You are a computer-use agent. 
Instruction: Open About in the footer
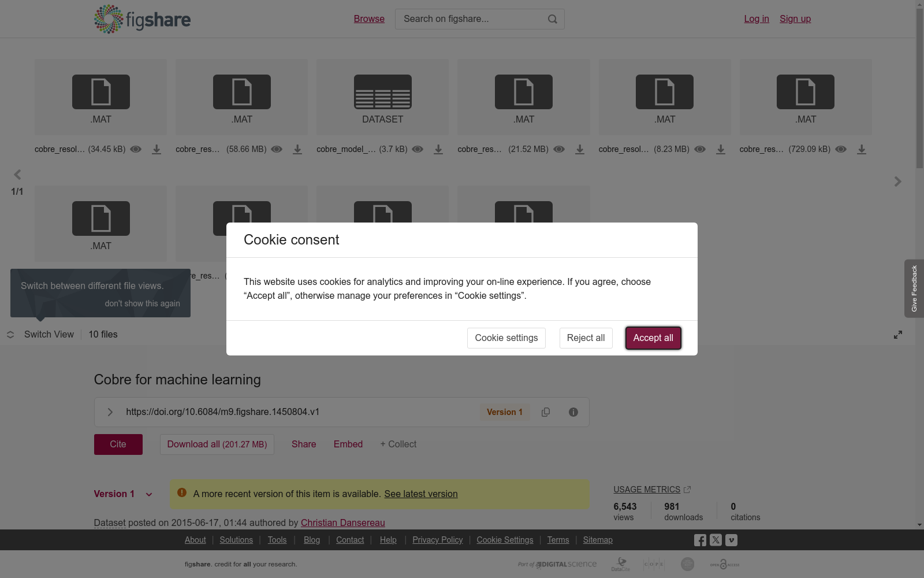pyautogui.click(x=195, y=540)
